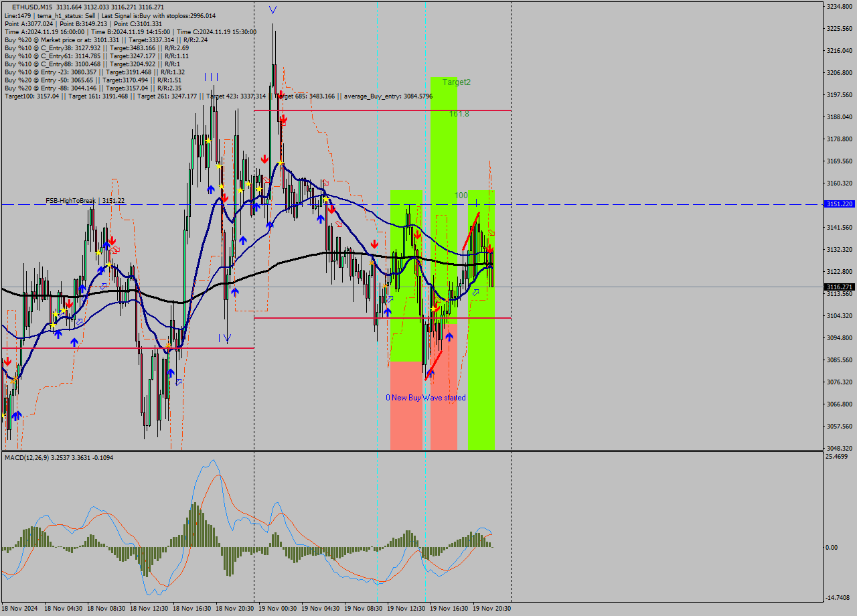Screen dimensions: 857x616
Task: Click the '100' level label
Action: [x=461, y=195]
